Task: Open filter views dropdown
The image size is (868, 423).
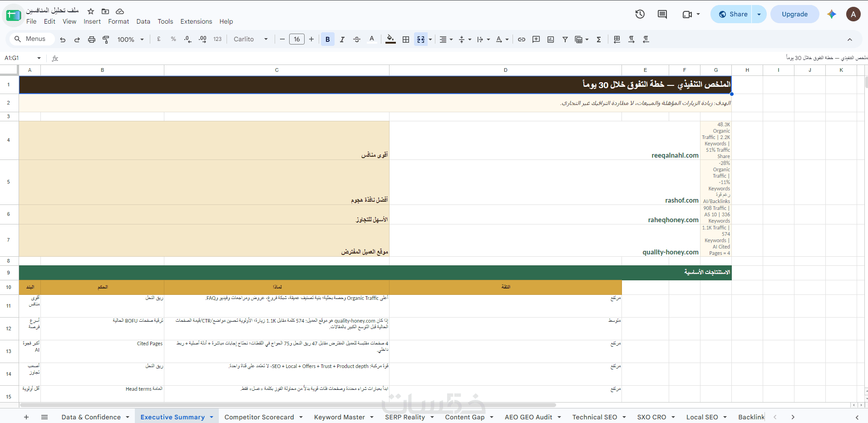Action: pos(582,40)
